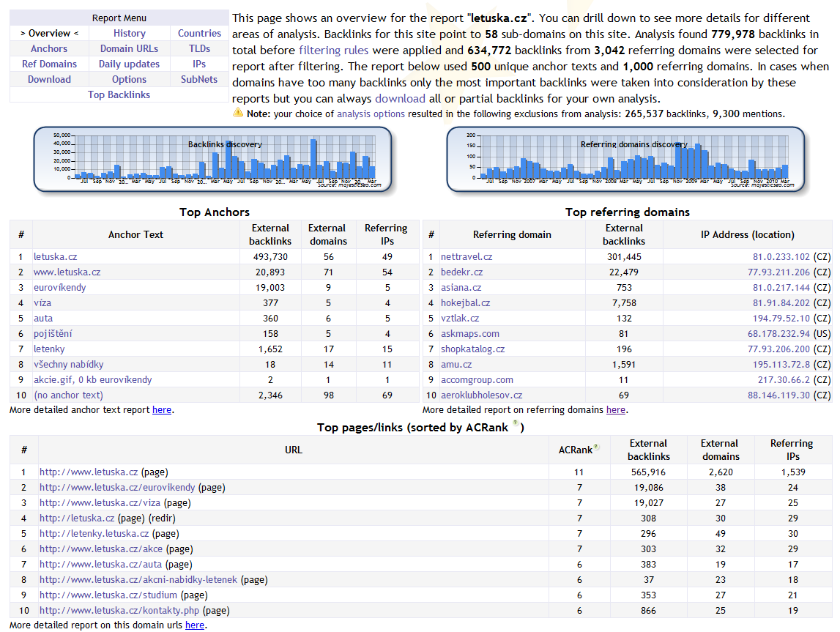Image resolution: width=840 pixels, height=632 pixels.
Task: Open referring domain nettravel.cz
Action: [x=467, y=257]
